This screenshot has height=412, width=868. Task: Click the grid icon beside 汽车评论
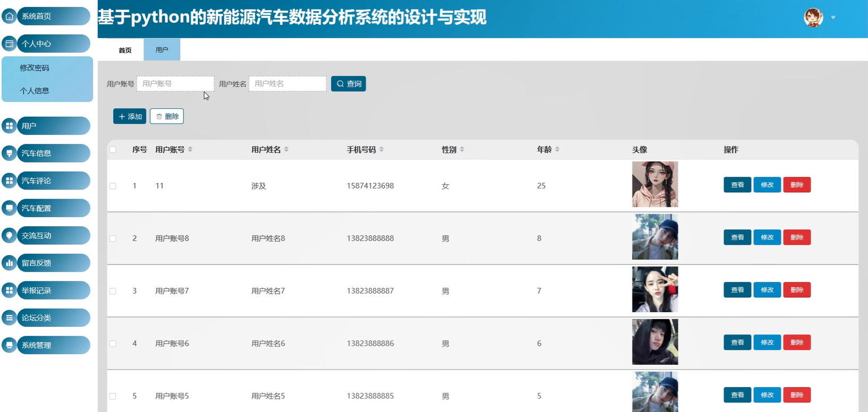point(10,181)
